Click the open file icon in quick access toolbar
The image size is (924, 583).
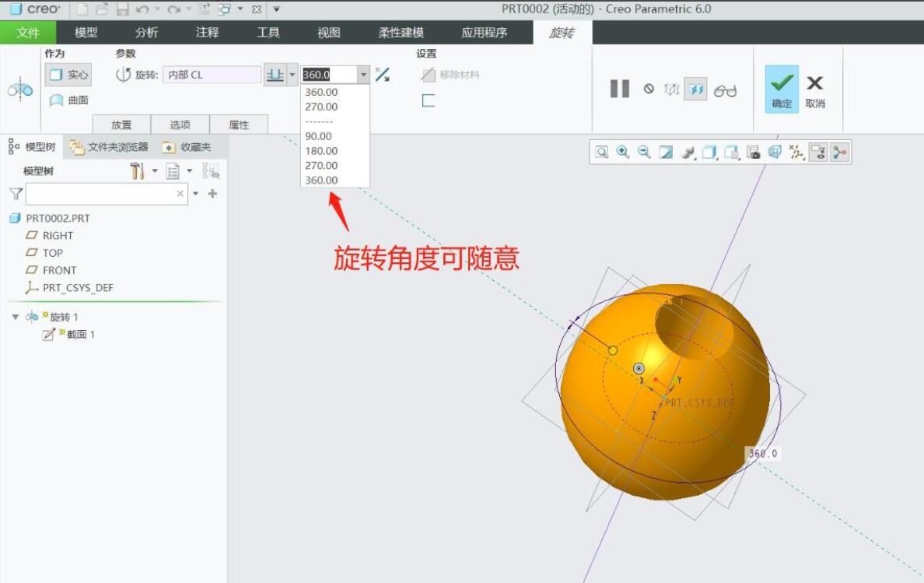(x=101, y=9)
